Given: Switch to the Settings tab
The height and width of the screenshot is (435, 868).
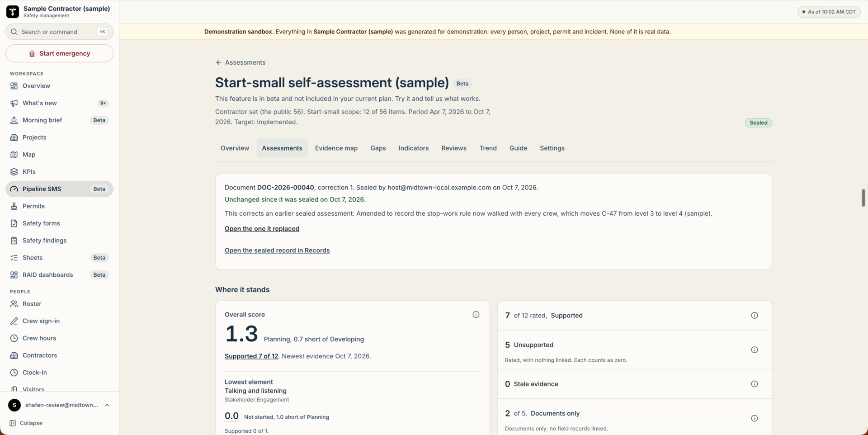Looking at the screenshot, I should click(552, 148).
